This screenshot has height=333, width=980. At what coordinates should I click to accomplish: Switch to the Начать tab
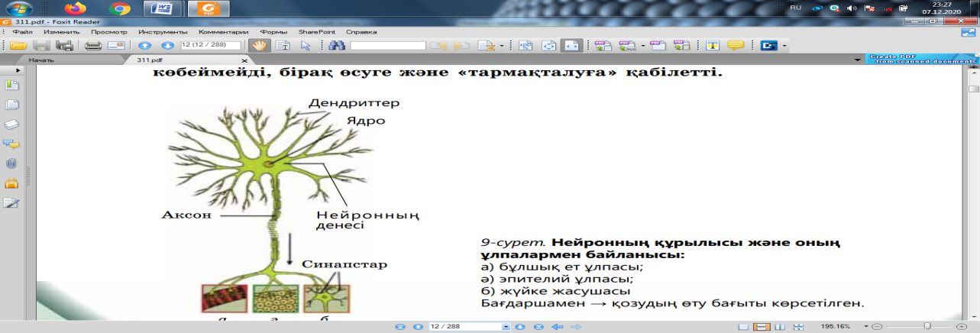coord(41,60)
